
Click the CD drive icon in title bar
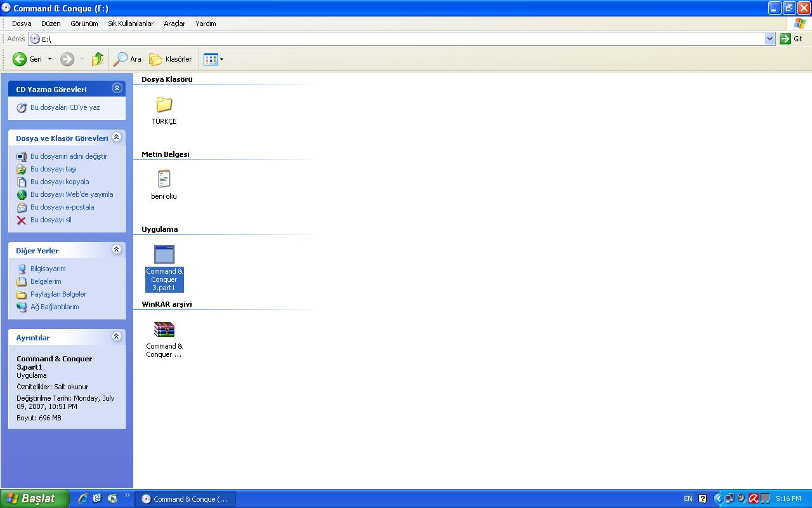click(6, 8)
